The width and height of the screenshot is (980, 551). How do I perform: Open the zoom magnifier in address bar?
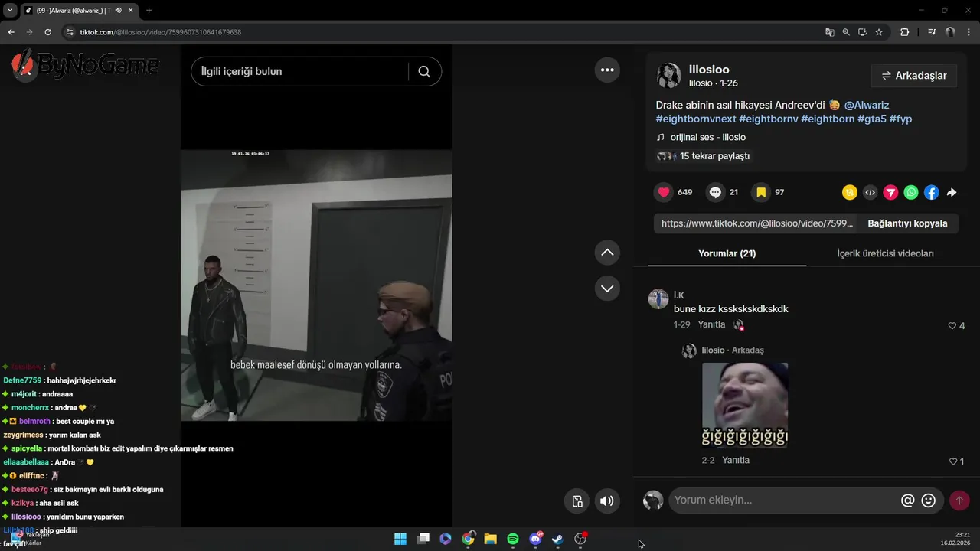[846, 32]
